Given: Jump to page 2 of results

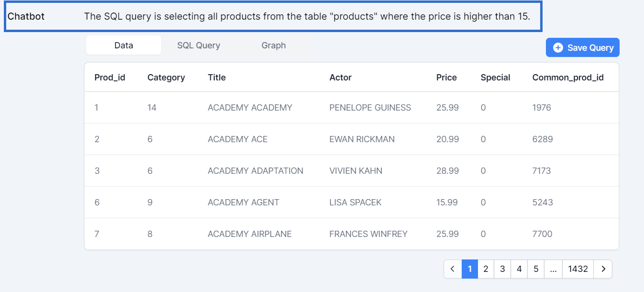Looking at the screenshot, I should tap(486, 269).
